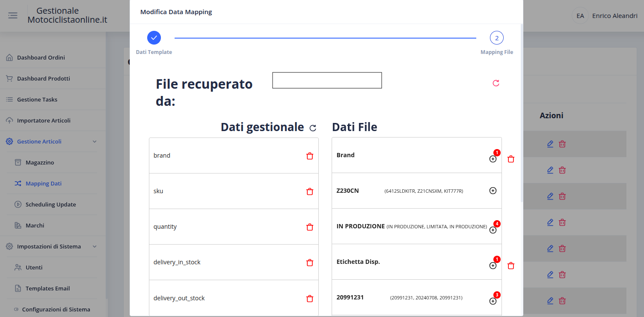Refresh the Dati gestionale column
644x317 pixels.
[313, 128]
